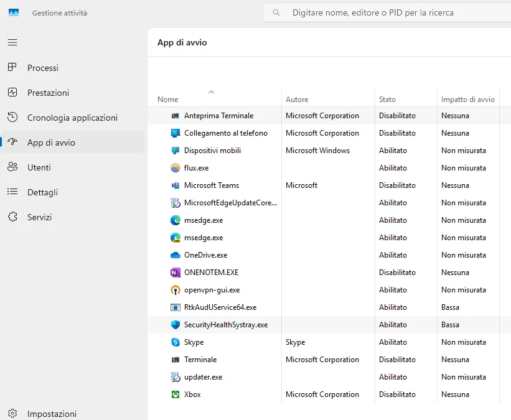
Task: Select the OneDrive.exe cloud icon
Action: (176, 254)
